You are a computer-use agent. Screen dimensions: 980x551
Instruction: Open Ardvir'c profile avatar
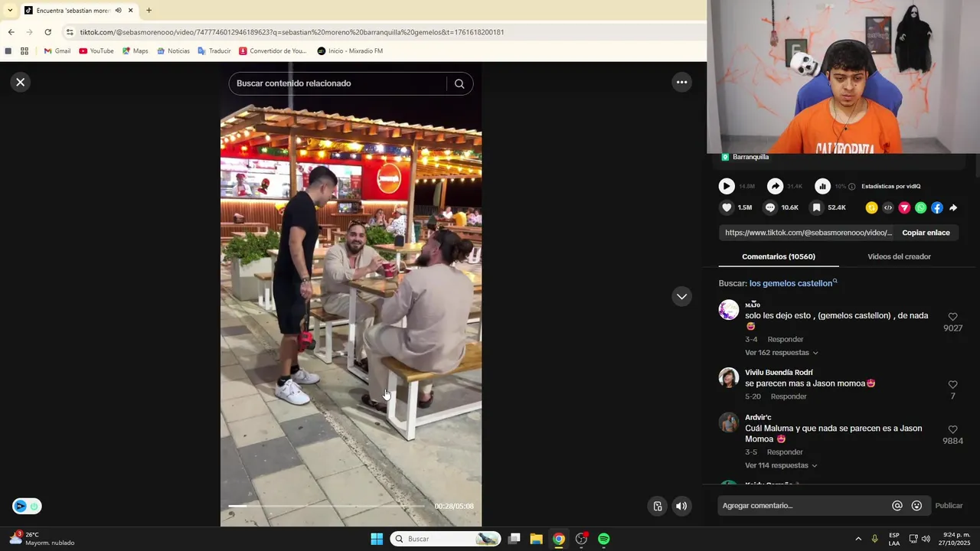pyautogui.click(x=729, y=422)
